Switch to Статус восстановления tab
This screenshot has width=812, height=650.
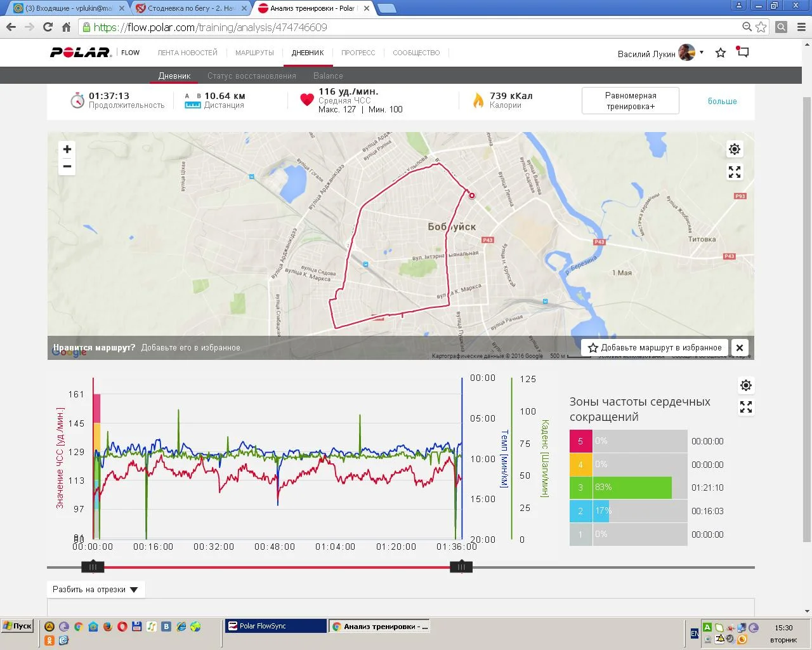pyautogui.click(x=252, y=76)
